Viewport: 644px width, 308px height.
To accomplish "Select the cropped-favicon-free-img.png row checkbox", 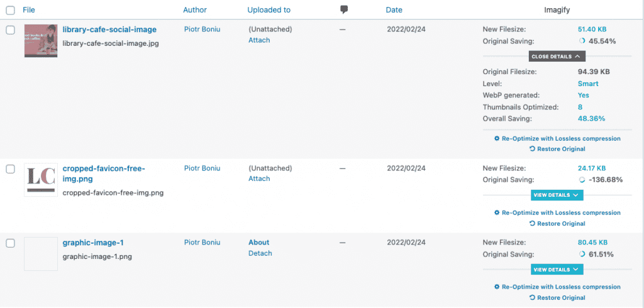I will (x=10, y=169).
